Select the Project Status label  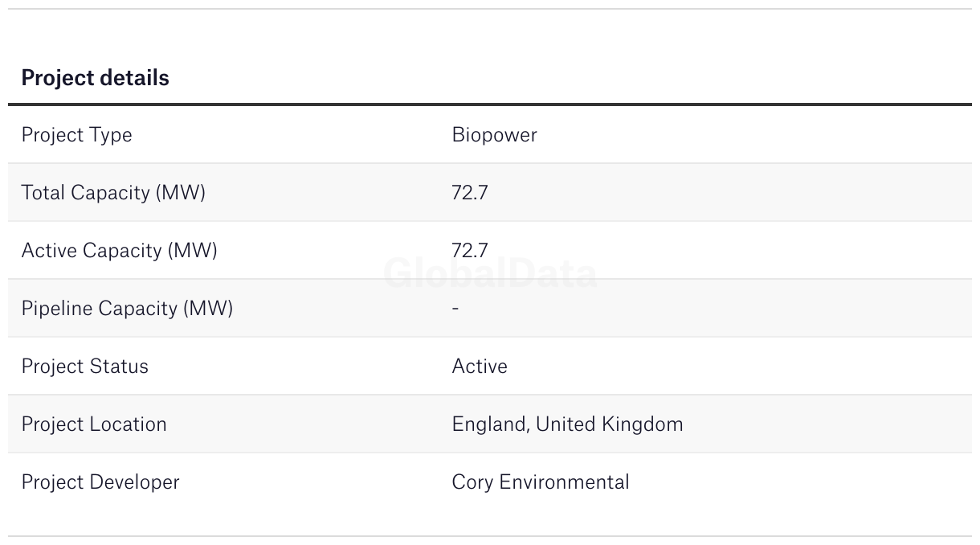click(85, 367)
